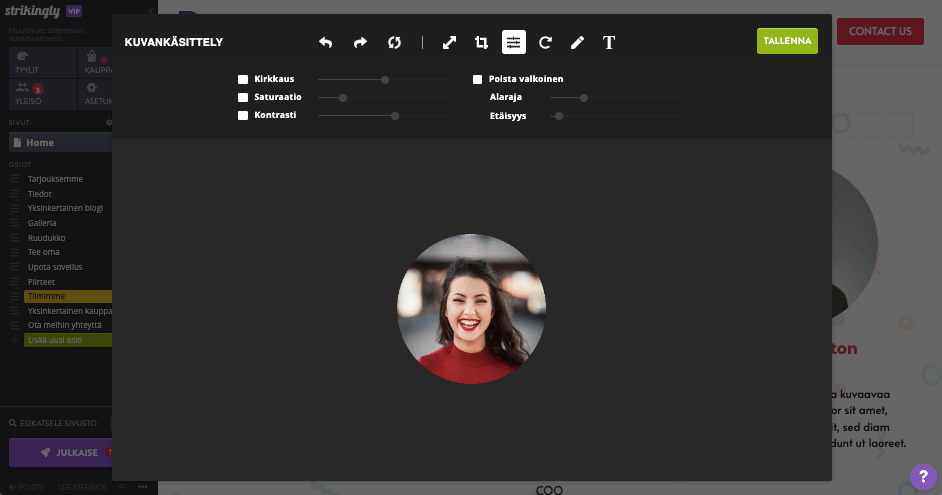Enable the Kirkkaus checkbox
This screenshot has height=495, width=942.
243,79
